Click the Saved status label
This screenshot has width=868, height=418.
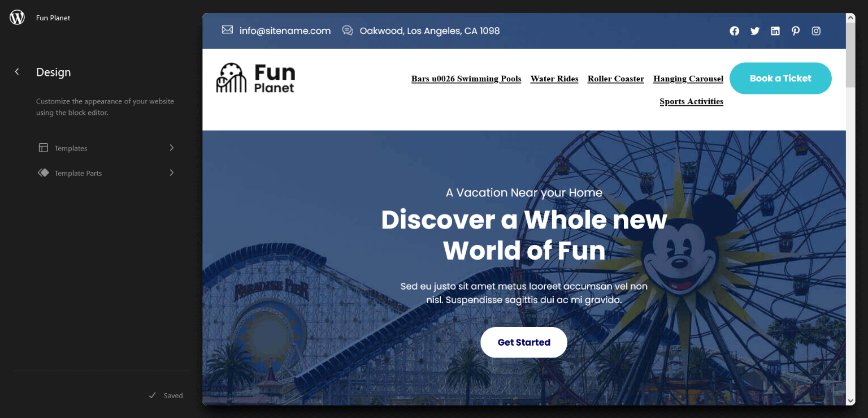tap(173, 395)
